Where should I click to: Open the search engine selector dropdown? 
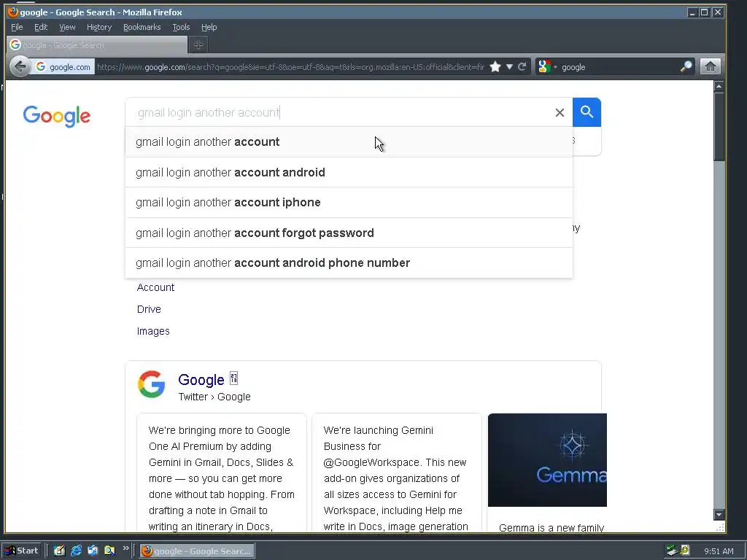click(x=546, y=66)
